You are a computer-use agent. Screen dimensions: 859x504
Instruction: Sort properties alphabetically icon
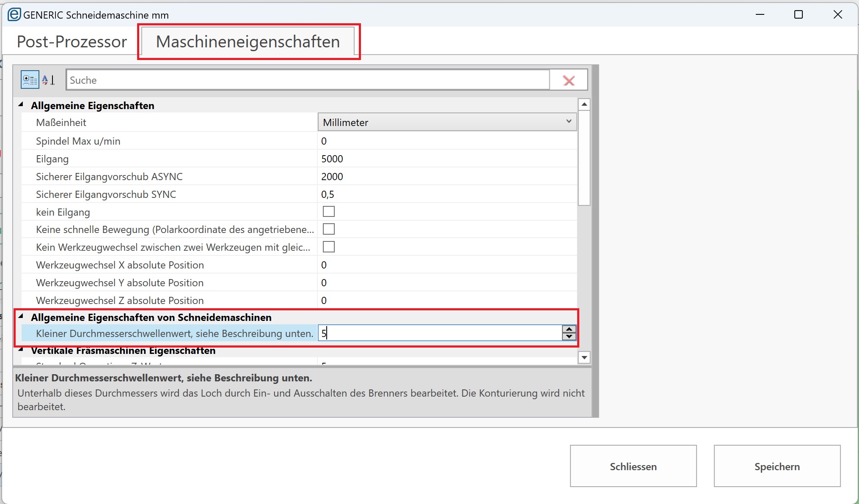49,79
